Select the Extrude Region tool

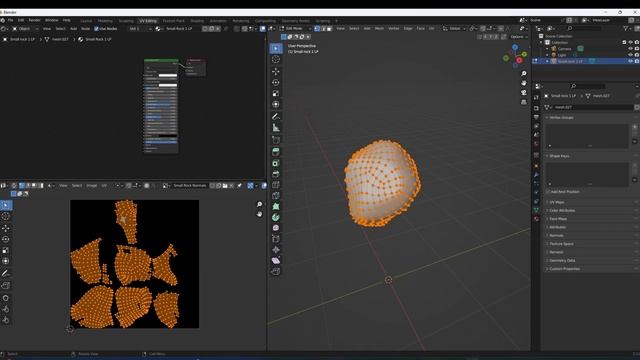coord(276,152)
